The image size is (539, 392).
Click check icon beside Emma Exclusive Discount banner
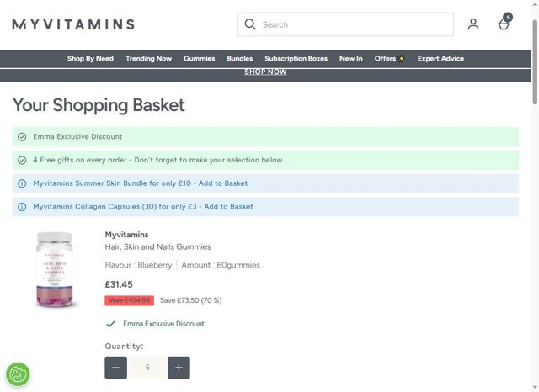[x=22, y=136]
